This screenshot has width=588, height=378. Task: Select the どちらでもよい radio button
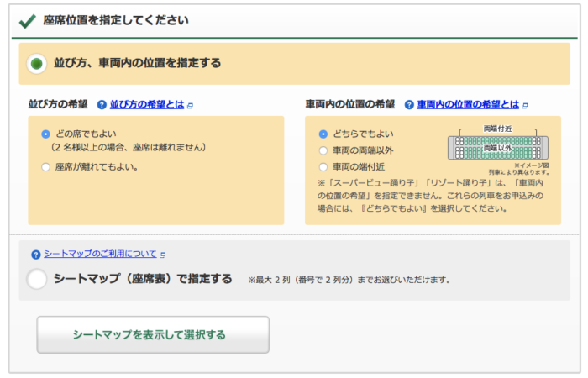[323, 134]
